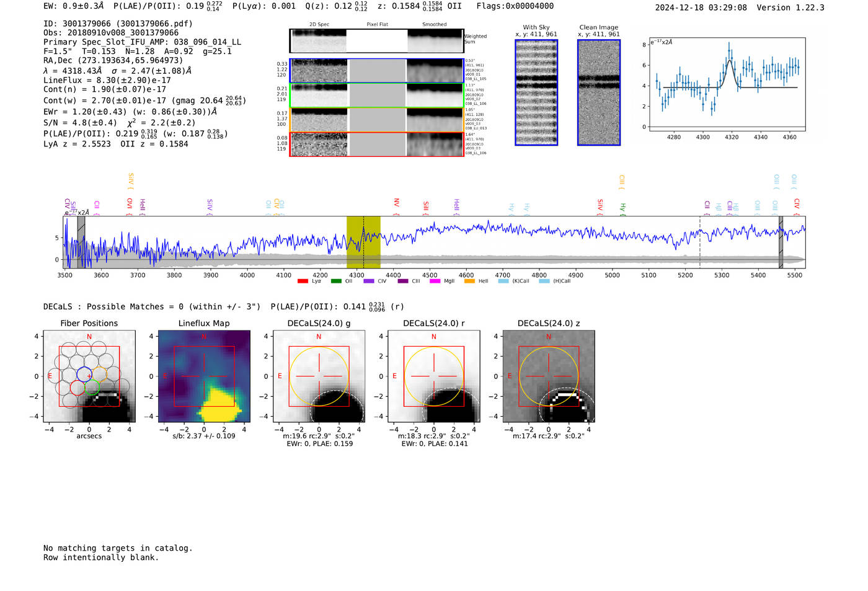Click the Clean Image cutout
Viewport: 868px width, 591px height.
click(x=599, y=92)
